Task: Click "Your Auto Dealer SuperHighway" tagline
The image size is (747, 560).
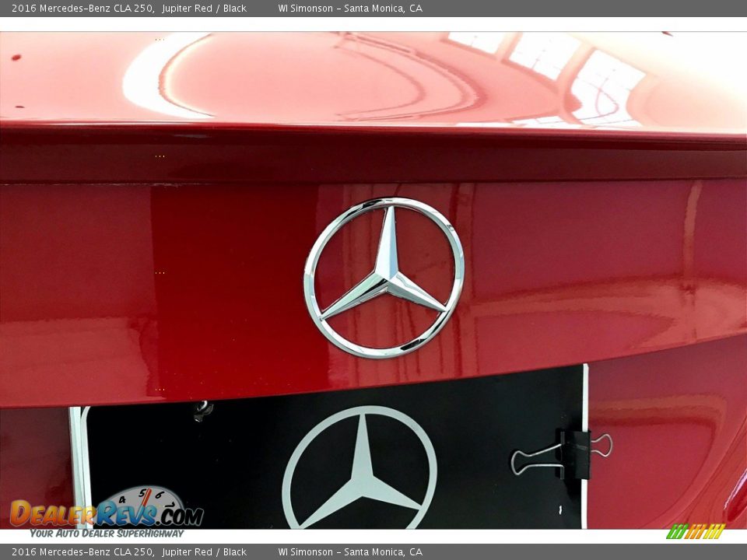Action: [x=107, y=534]
